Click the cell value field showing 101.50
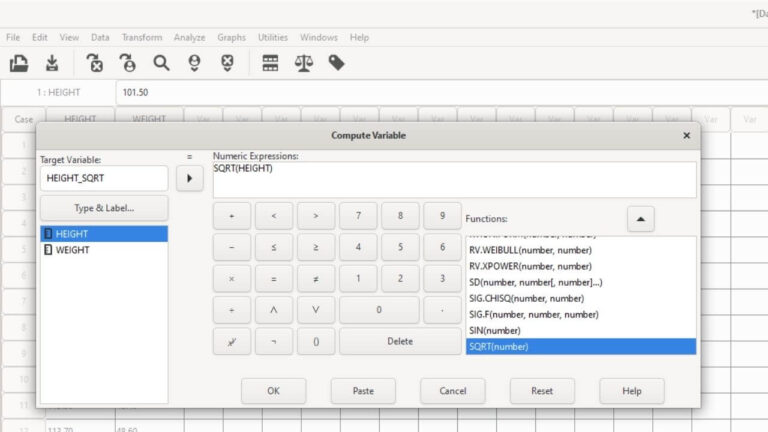The height and width of the screenshot is (432, 768). (441, 93)
